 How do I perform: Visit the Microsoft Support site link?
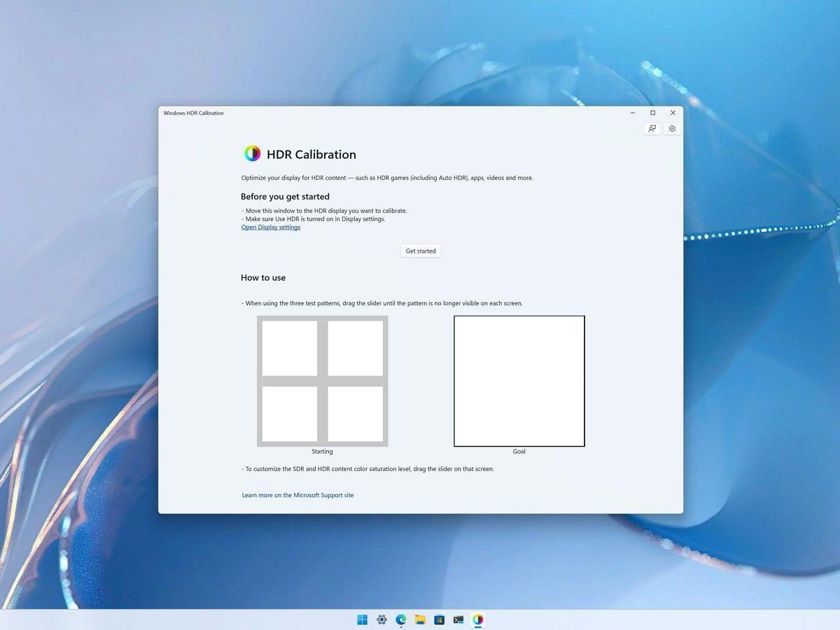click(x=297, y=495)
